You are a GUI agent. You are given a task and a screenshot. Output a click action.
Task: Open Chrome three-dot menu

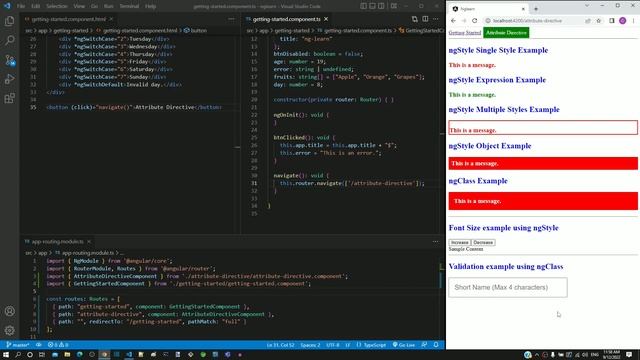pos(633,21)
